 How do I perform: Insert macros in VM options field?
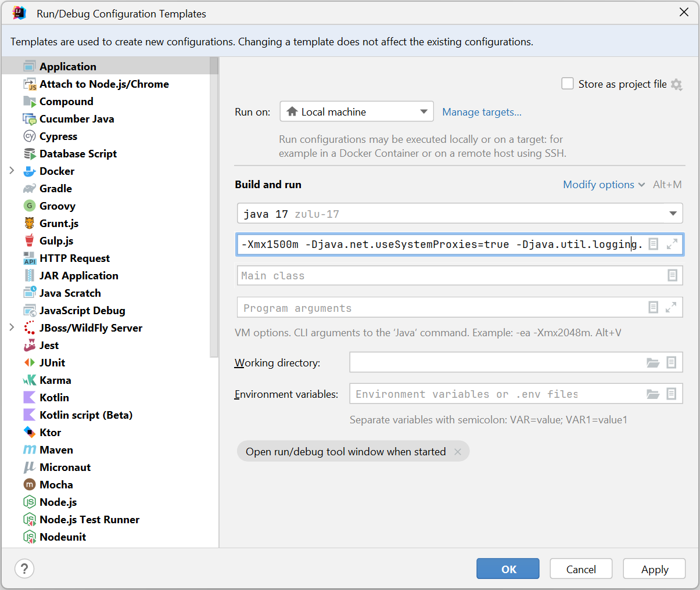click(x=654, y=244)
